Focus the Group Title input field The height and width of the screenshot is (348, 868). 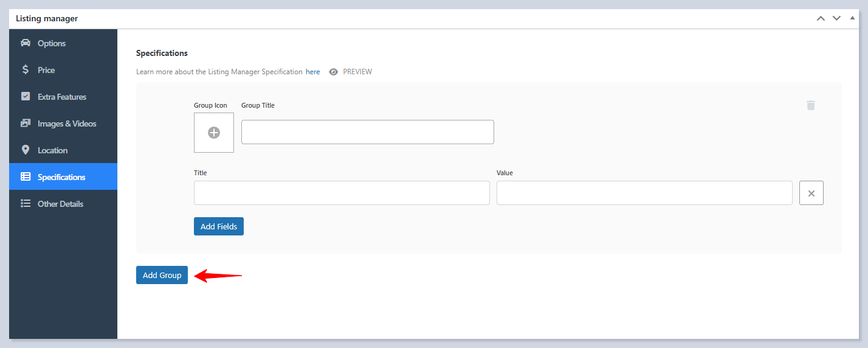(367, 132)
